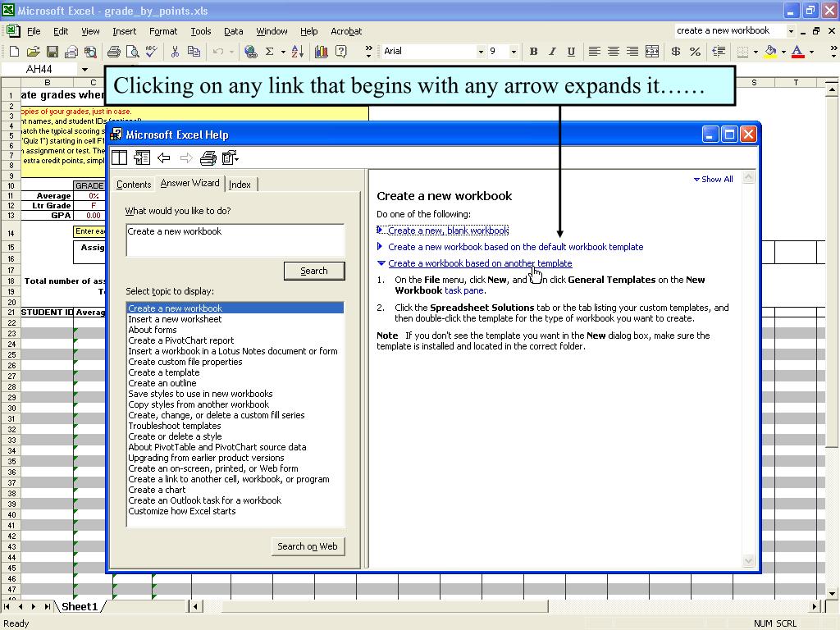This screenshot has width=840, height=630.
Task: Select 'Create a PivotChart report' topic
Action: tap(181, 340)
